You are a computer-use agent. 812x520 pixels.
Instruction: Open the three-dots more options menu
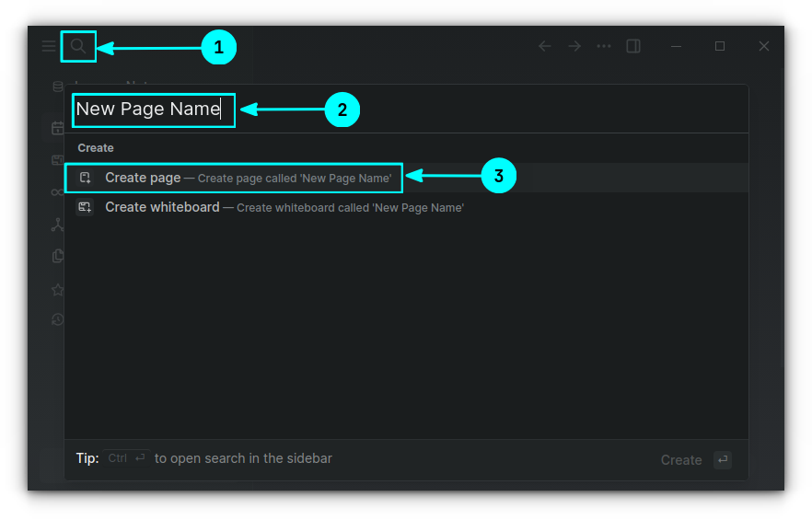click(604, 46)
